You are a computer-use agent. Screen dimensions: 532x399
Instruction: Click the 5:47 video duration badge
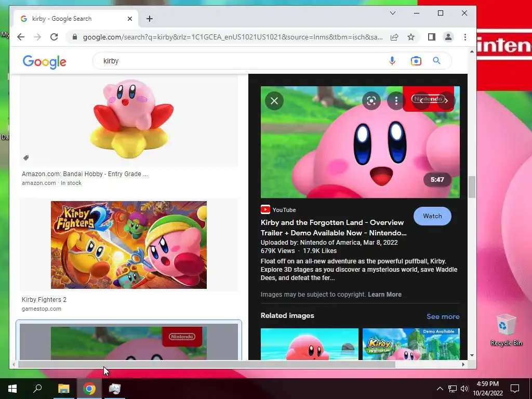point(437,179)
